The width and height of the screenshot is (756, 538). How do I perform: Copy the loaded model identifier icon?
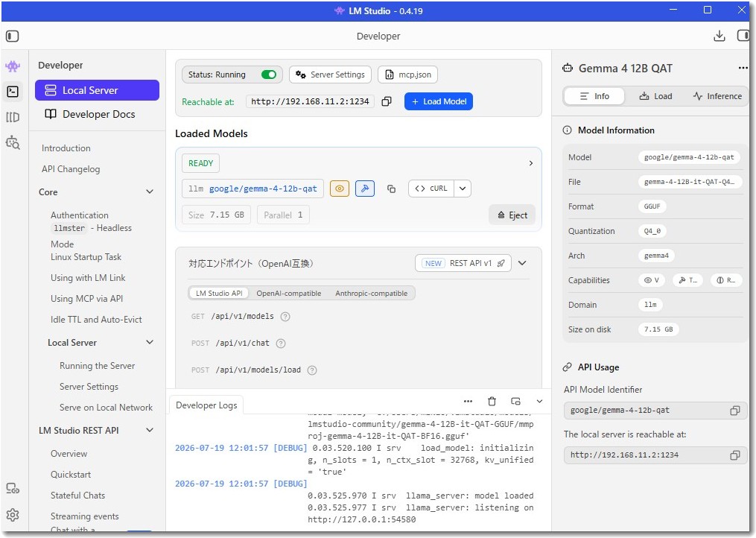[x=392, y=189]
